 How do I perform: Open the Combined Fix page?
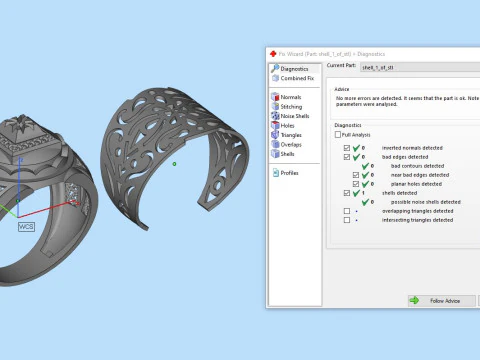click(293, 78)
